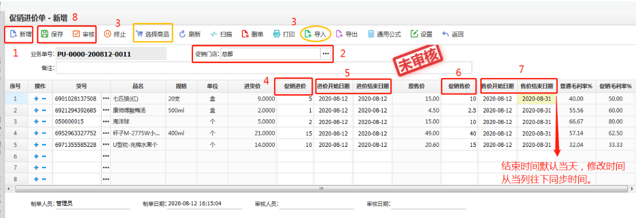Open item lookup ellipsis in row 6
The width and height of the screenshot is (644, 218).
(106, 156)
